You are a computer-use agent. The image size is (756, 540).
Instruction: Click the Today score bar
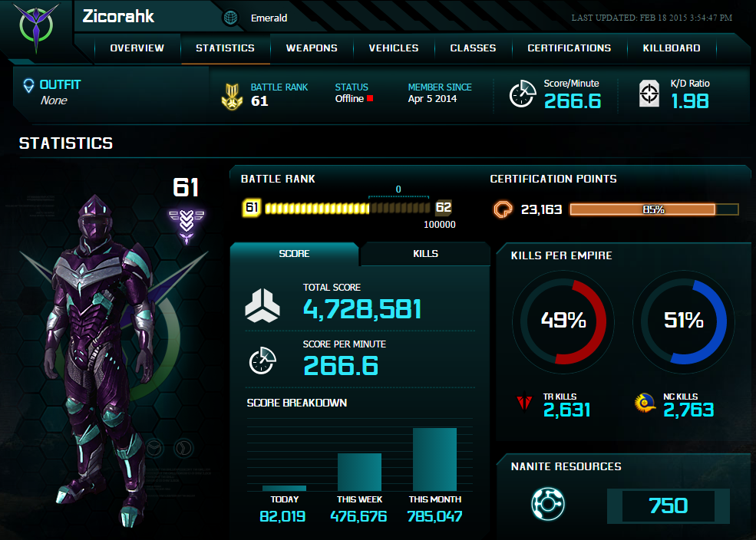tap(284, 488)
